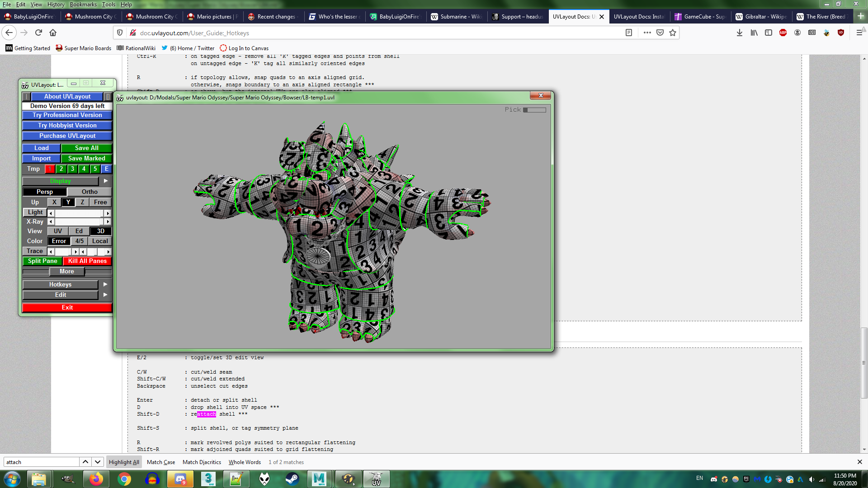The image size is (868, 488).
Task: Select Ortho projection mode
Action: coord(90,192)
